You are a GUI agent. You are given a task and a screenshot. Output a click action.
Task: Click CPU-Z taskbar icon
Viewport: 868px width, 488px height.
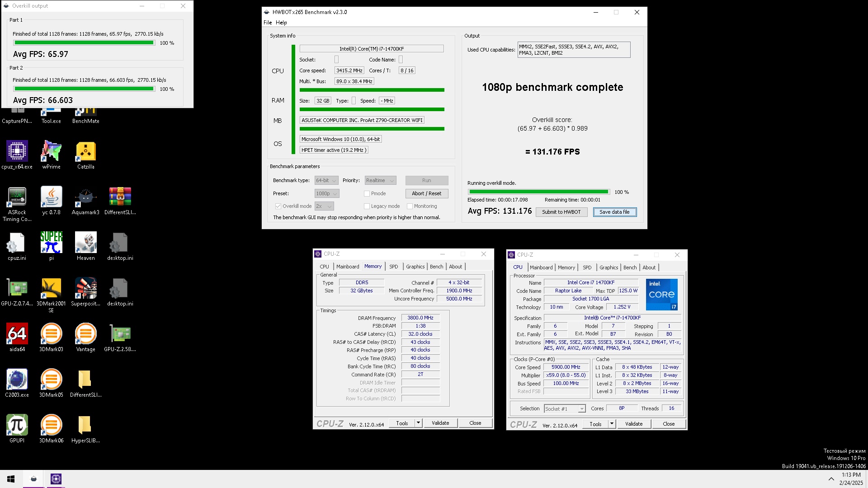pos(56,479)
